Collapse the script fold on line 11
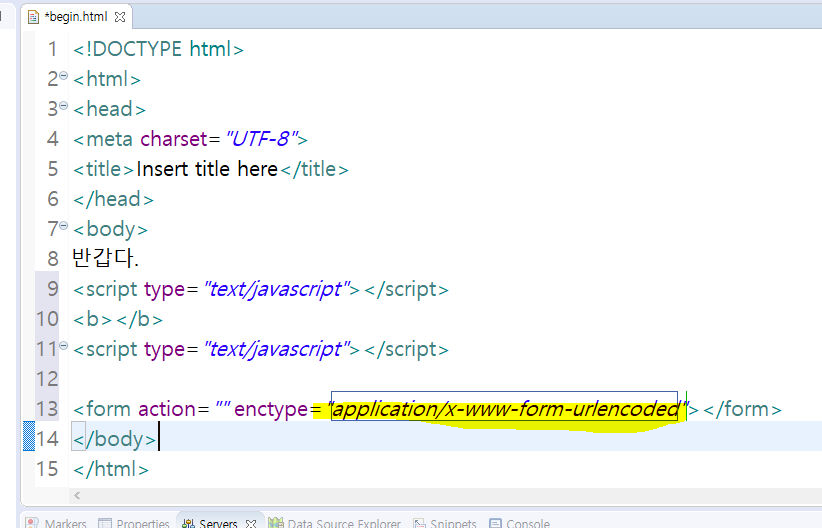The height and width of the screenshot is (528, 822). pos(63,346)
